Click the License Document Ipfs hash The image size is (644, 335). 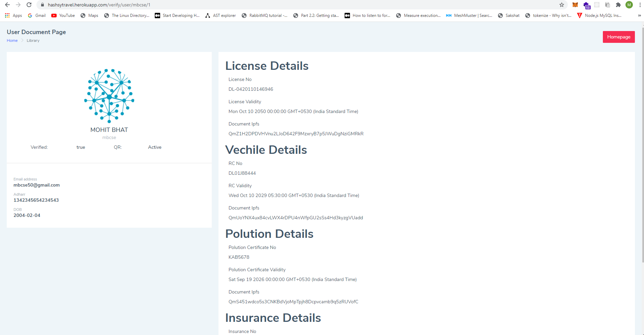click(x=296, y=134)
